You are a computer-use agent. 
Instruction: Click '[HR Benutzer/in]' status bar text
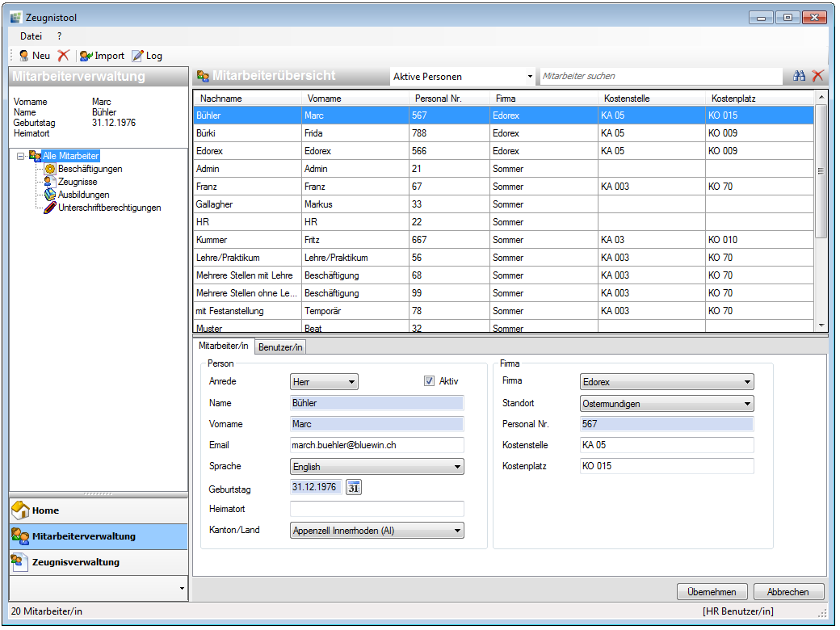(x=737, y=611)
